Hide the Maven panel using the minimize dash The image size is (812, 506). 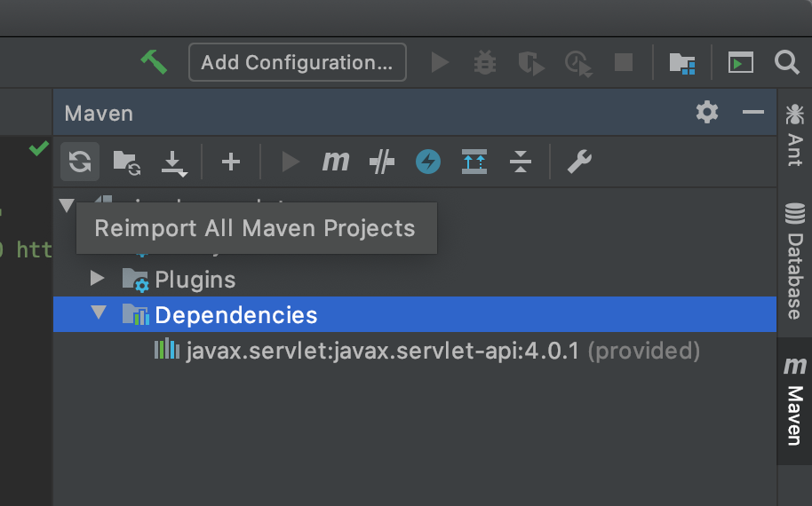tap(753, 112)
